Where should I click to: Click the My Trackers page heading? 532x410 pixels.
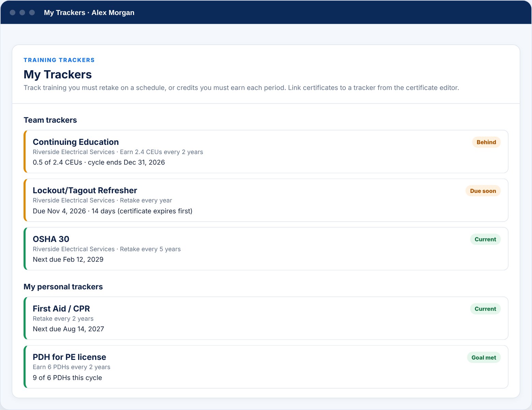pos(58,75)
